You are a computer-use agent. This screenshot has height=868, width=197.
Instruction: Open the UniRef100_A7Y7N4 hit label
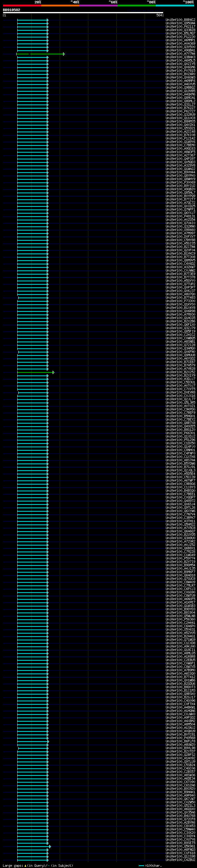pos(180,54)
